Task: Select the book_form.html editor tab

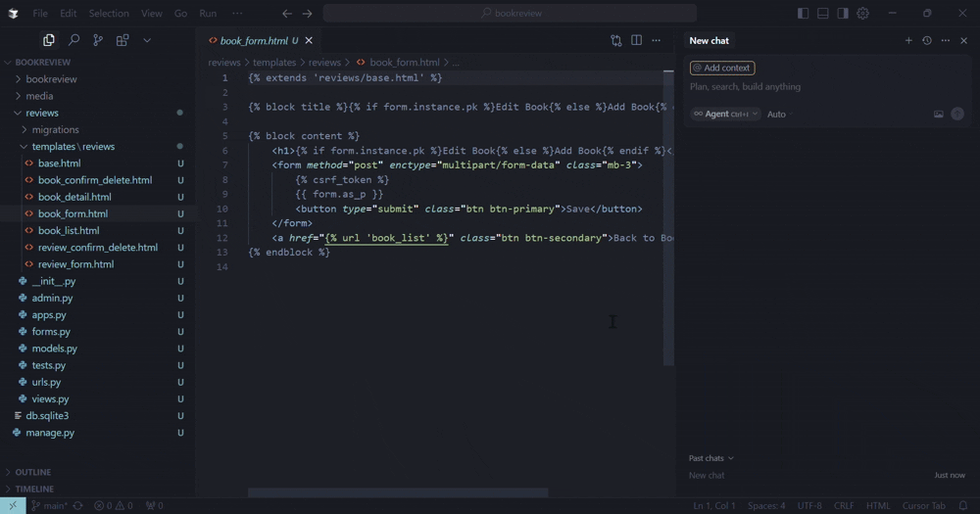Action: click(x=253, y=41)
